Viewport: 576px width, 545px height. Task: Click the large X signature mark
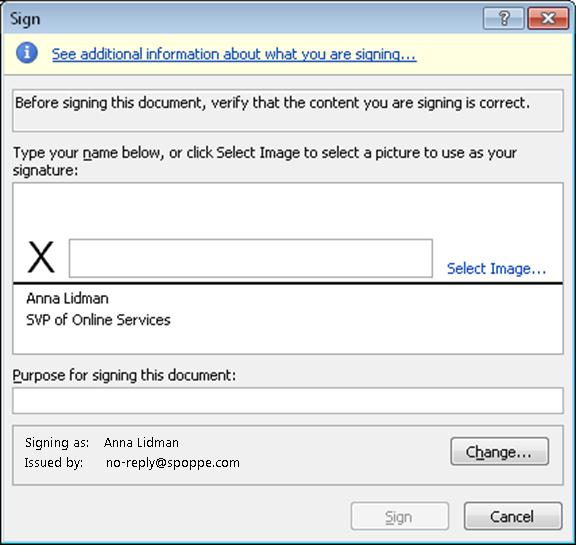(41, 257)
